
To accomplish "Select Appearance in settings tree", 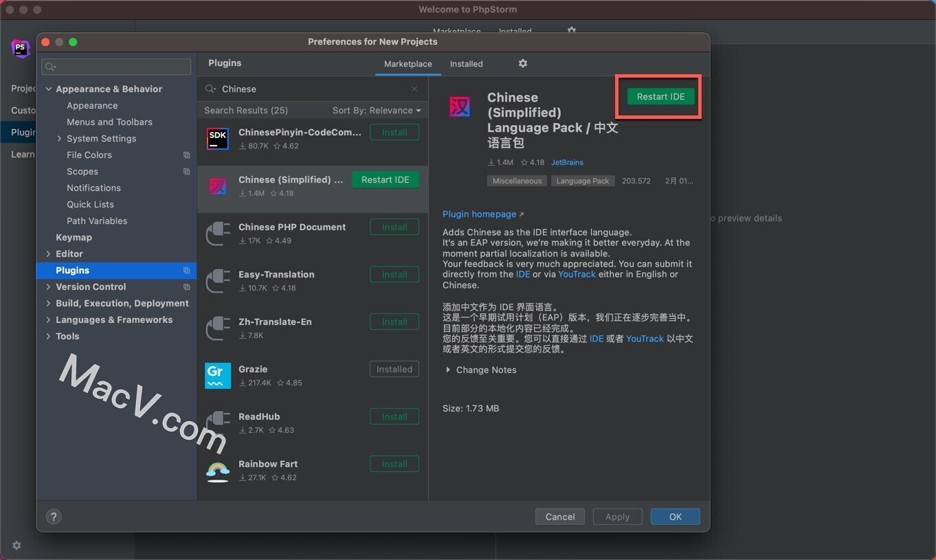I will (x=92, y=106).
